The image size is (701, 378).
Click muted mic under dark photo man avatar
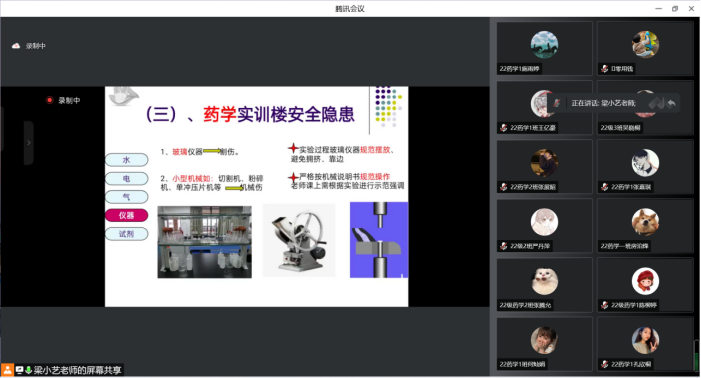[x=503, y=187]
